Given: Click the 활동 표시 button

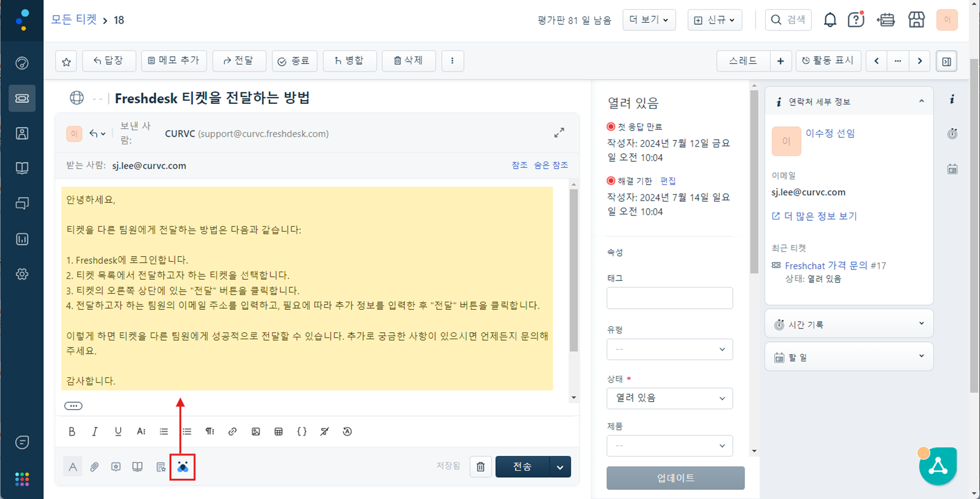Looking at the screenshot, I should pos(828,61).
